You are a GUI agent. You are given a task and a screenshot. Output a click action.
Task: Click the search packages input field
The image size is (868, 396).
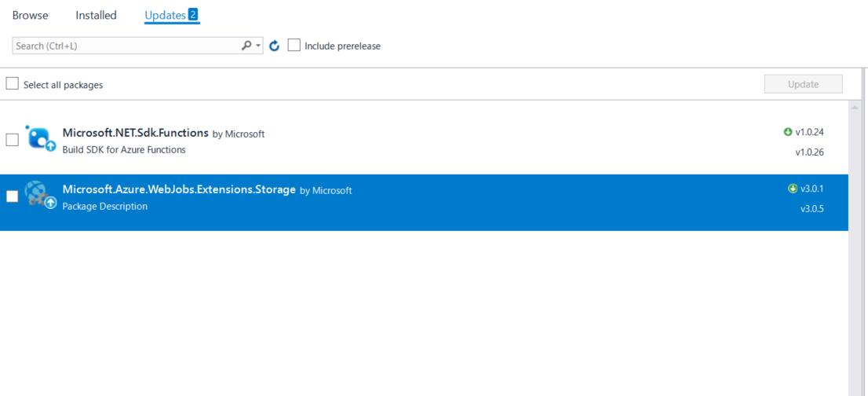click(126, 46)
